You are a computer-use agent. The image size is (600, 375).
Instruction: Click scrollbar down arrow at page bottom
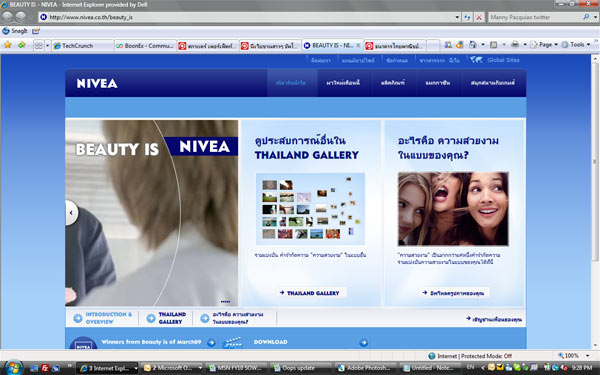tap(595, 345)
